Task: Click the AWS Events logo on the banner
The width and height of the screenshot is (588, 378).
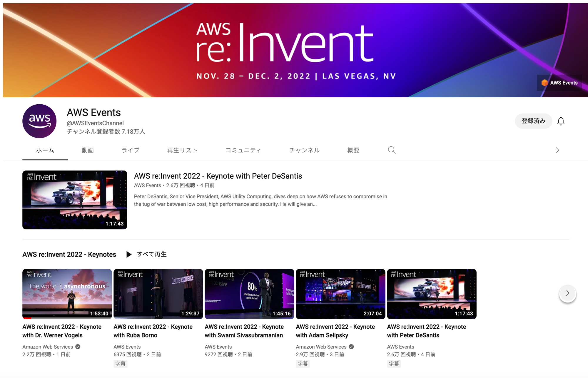Action: 559,83
